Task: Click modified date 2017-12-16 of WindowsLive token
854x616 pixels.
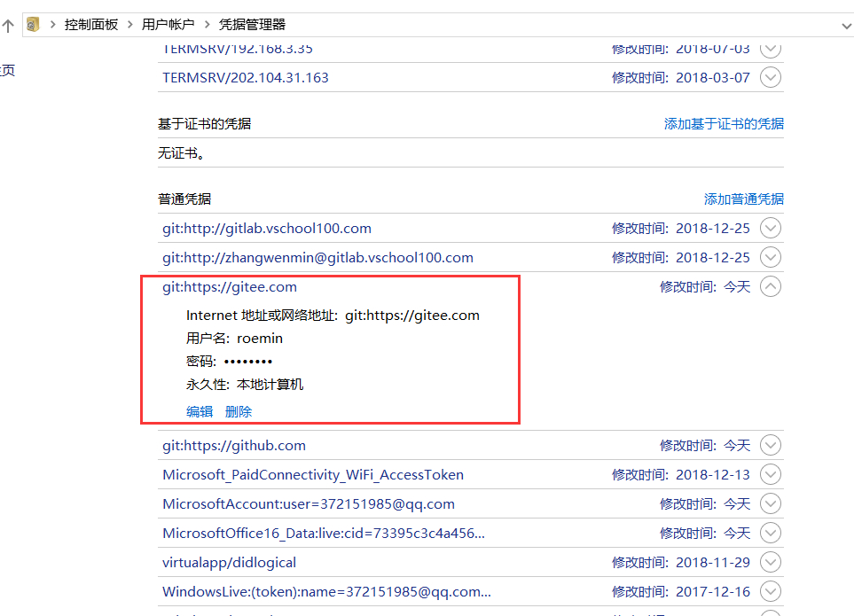Action: pyautogui.click(x=712, y=592)
